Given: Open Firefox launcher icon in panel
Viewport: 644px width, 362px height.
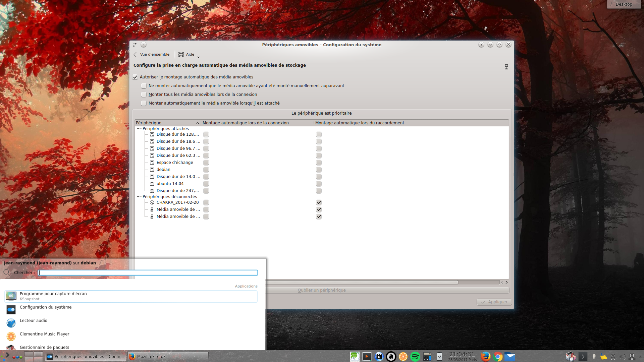Looking at the screenshot, I should coord(485,357).
